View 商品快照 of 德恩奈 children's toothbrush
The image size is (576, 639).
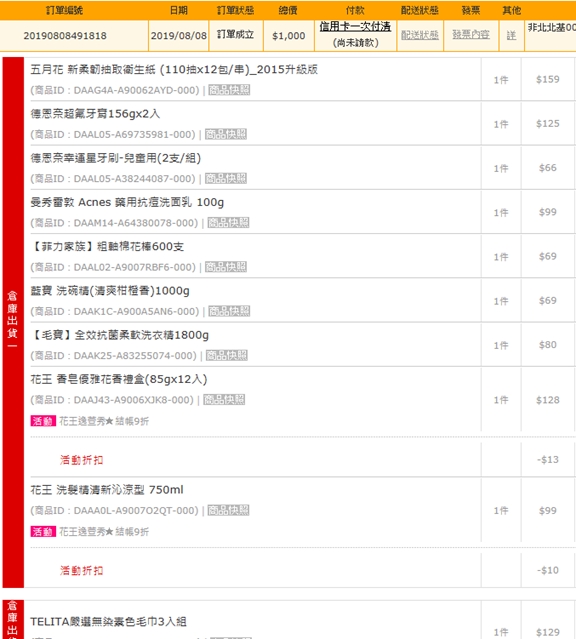tap(226, 178)
